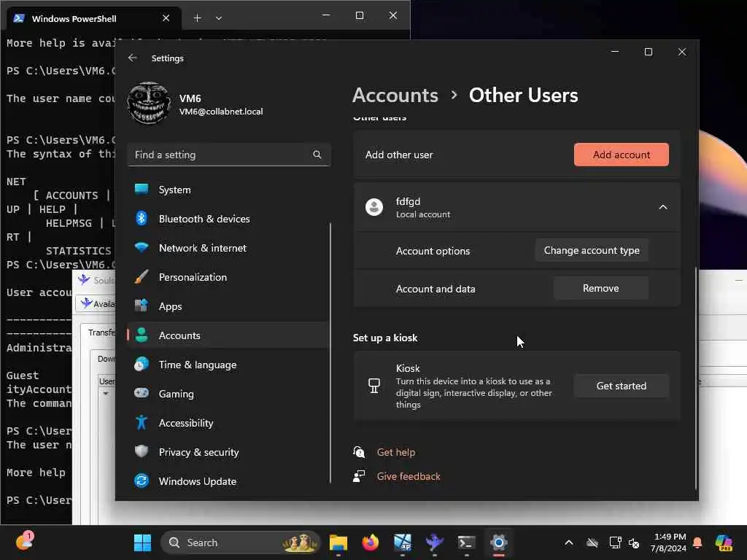Screen dimensions: 747x560
Task: Open File Explorer from taskbar
Action: pyautogui.click(x=338, y=542)
